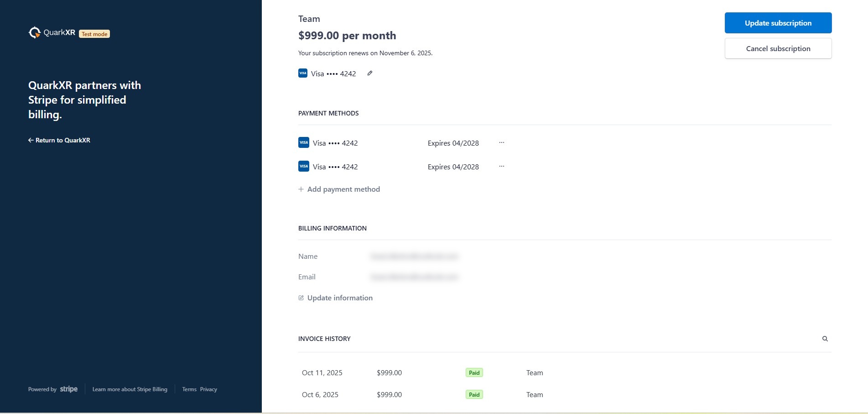This screenshot has width=868, height=414.
Task: Open Learn more about Stripe Billing
Action: pos(130,389)
